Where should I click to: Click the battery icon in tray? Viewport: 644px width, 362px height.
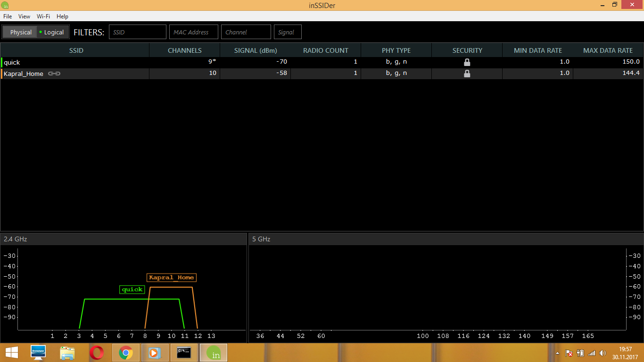coord(580,353)
